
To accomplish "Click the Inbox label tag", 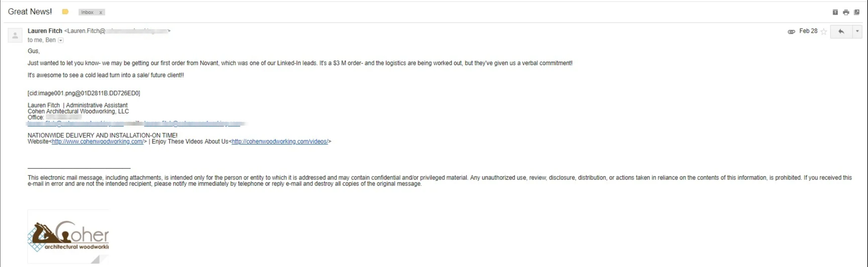I will (x=87, y=12).
